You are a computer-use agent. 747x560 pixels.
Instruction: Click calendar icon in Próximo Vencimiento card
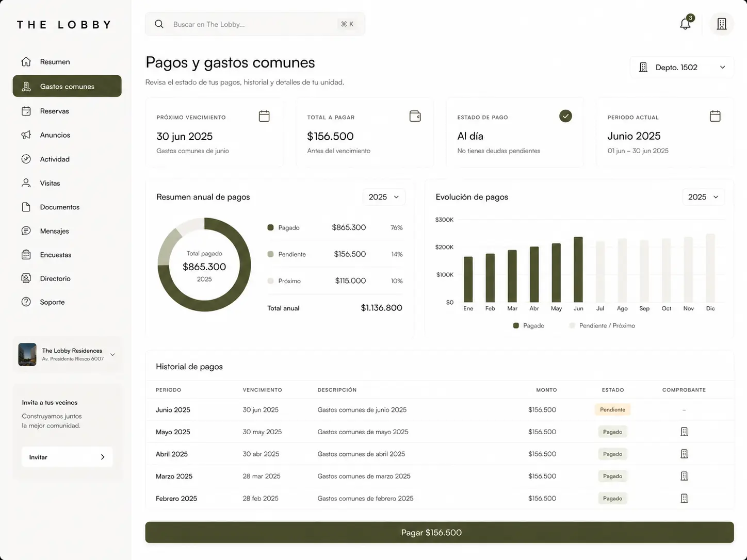tap(264, 116)
